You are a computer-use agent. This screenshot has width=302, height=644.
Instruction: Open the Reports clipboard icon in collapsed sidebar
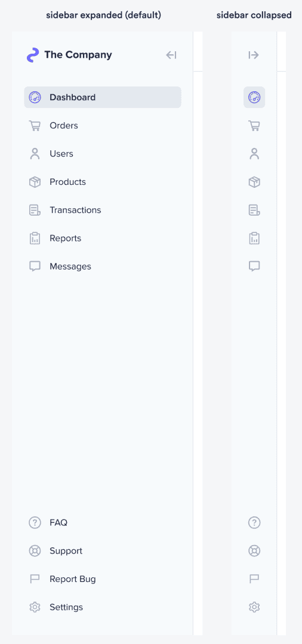click(x=254, y=238)
